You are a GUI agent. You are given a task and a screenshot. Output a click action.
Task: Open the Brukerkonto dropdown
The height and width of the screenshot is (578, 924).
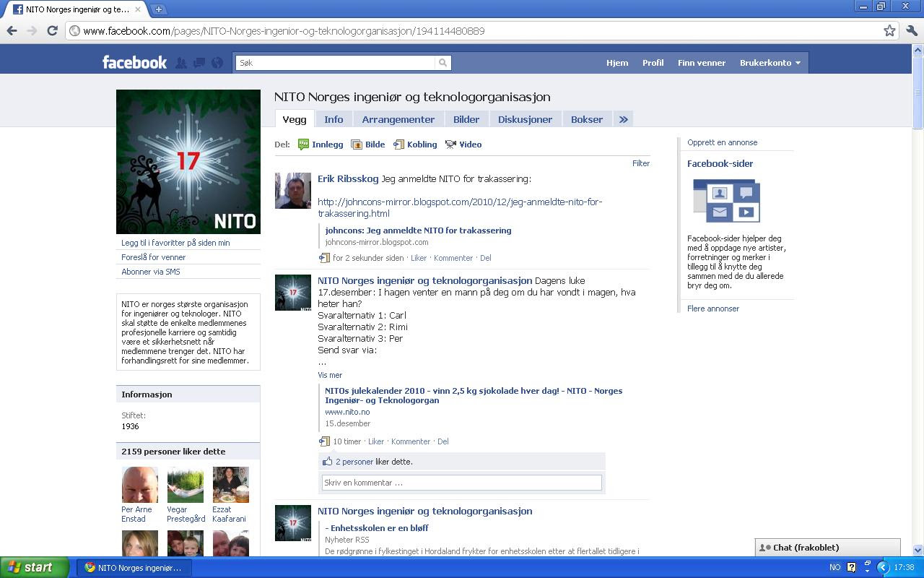point(770,63)
